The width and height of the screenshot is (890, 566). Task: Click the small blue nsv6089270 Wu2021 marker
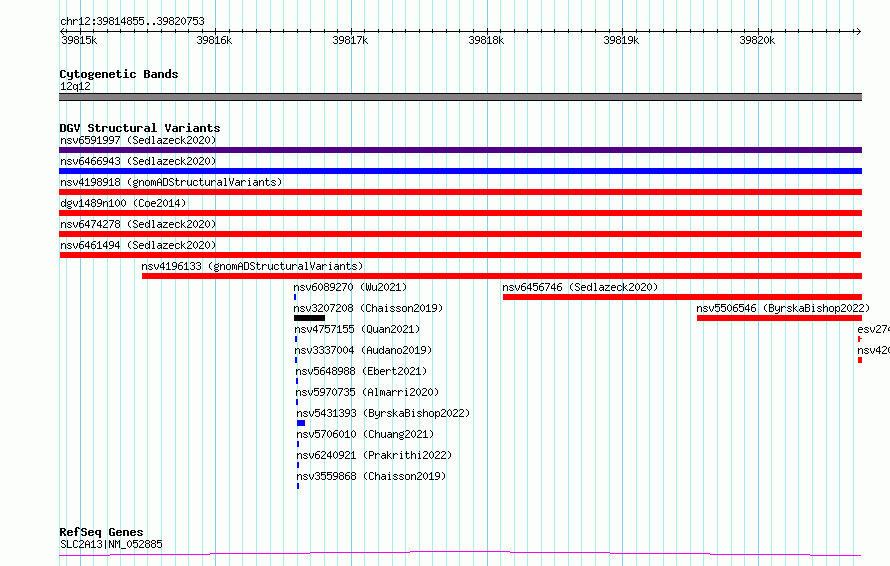[295, 297]
